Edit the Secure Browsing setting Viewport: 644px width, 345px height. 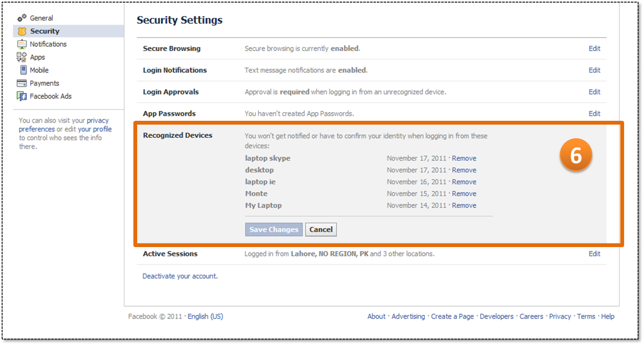pos(594,48)
